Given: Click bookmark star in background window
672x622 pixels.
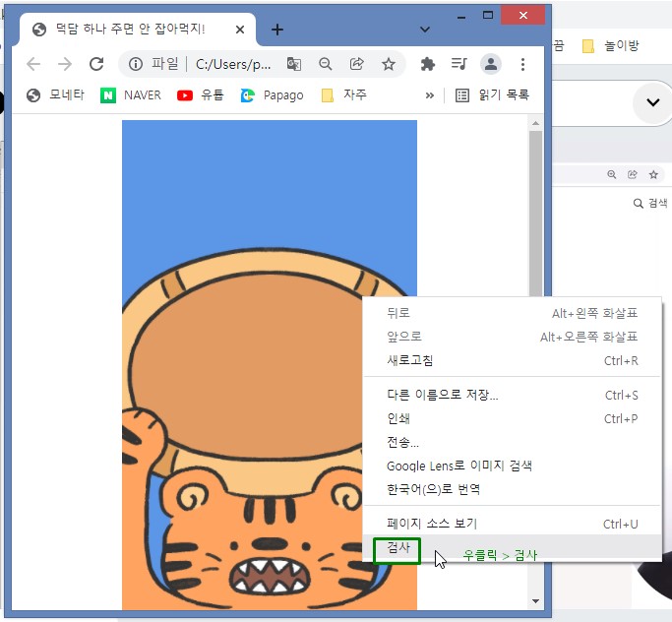Looking at the screenshot, I should 653,174.
